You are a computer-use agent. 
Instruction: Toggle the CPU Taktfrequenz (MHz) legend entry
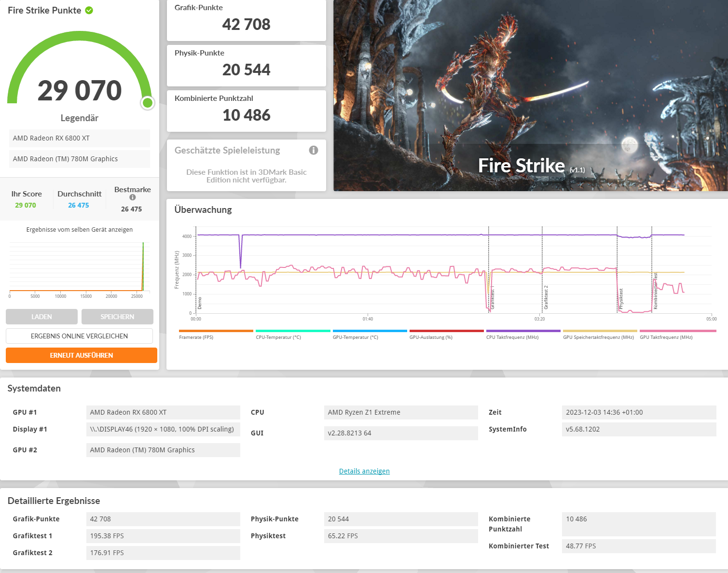click(523, 335)
